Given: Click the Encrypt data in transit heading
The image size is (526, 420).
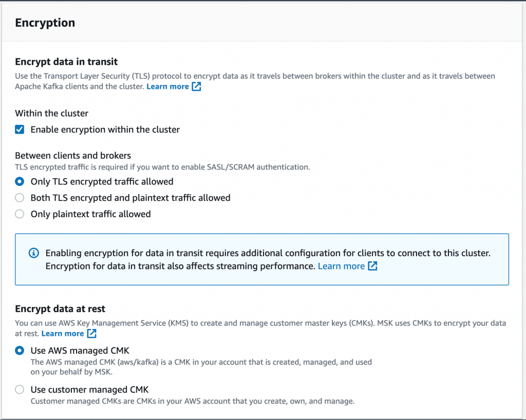Looking at the screenshot, I should [66, 62].
